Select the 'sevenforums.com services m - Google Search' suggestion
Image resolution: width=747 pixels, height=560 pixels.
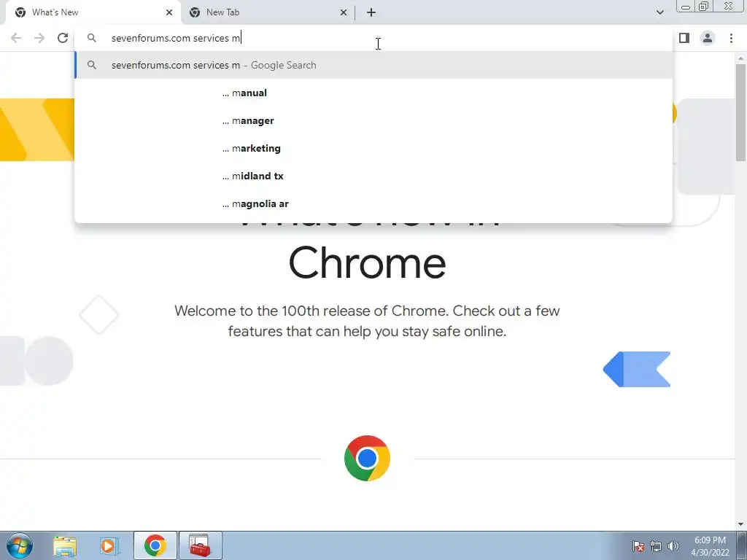coord(373,65)
